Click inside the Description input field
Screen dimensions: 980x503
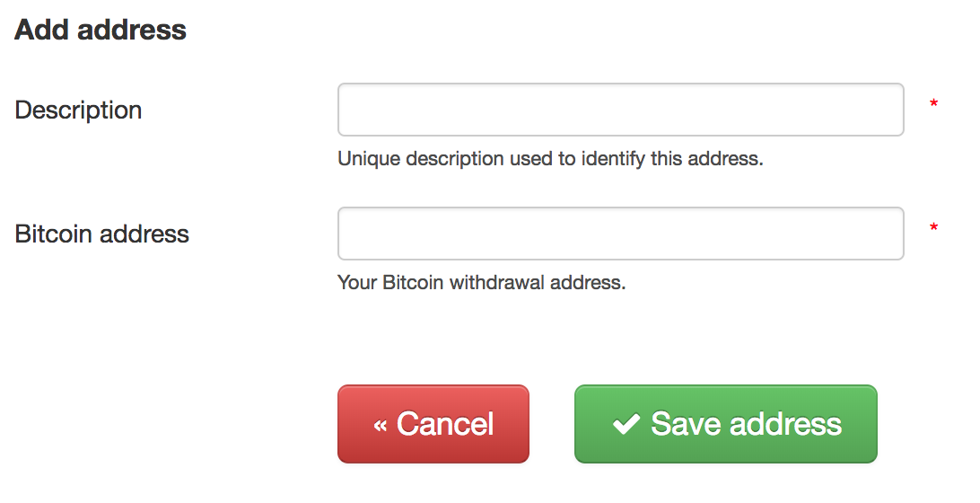pos(620,110)
